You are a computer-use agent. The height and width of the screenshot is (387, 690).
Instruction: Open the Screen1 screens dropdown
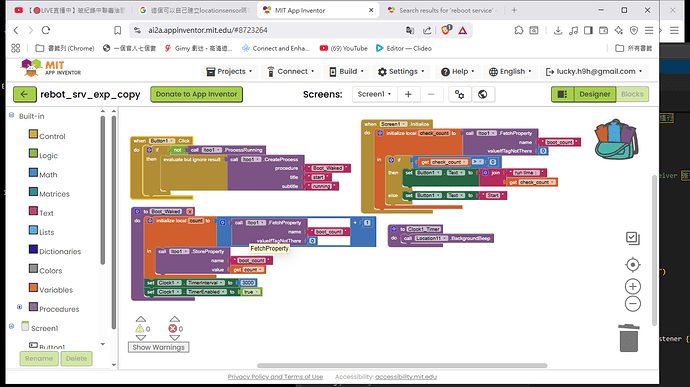374,94
